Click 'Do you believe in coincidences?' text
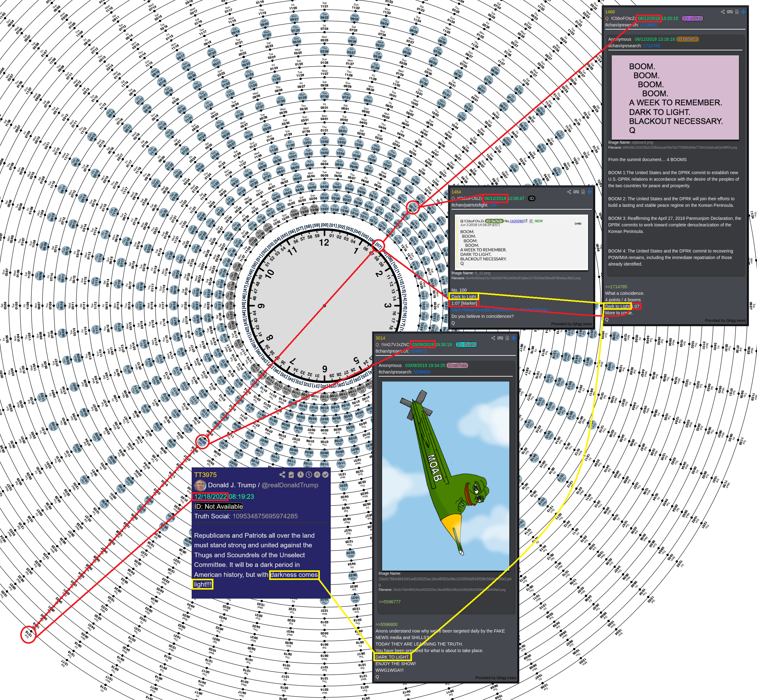Image resolution: width=757 pixels, height=700 pixels. coord(482,316)
